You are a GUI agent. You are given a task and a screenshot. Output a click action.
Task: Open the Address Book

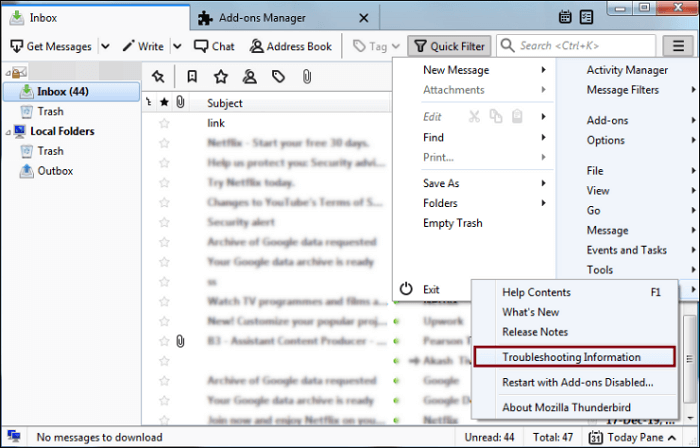point(291,46)
